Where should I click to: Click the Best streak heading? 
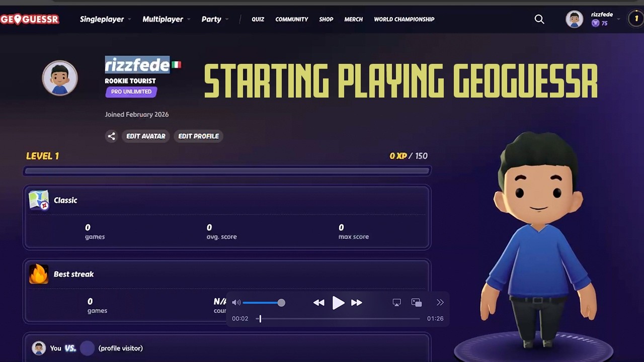coord(74,274)
